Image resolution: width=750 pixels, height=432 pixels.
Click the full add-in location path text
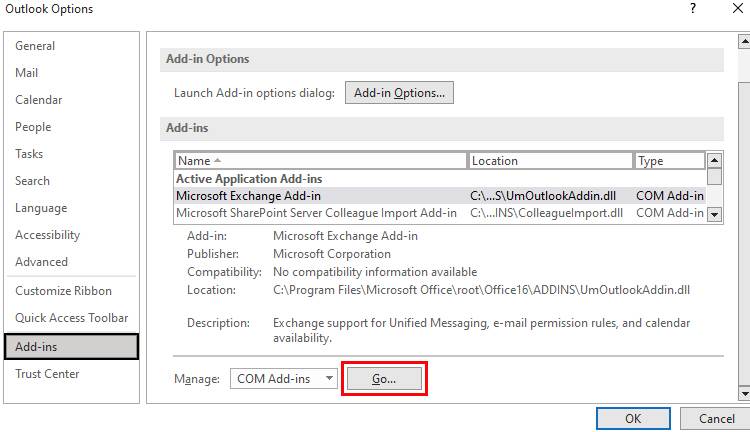coord(481,290)
